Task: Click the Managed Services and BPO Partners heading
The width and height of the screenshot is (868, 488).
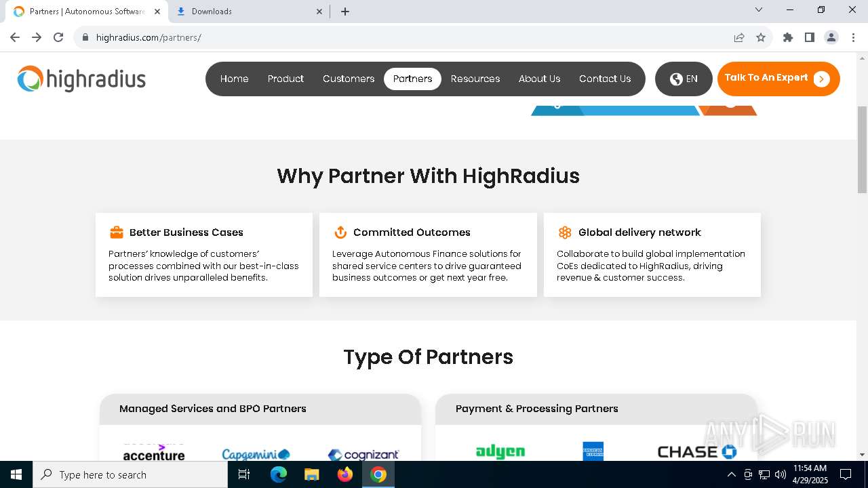Action: pyautogui.click(x=213, y=409)
